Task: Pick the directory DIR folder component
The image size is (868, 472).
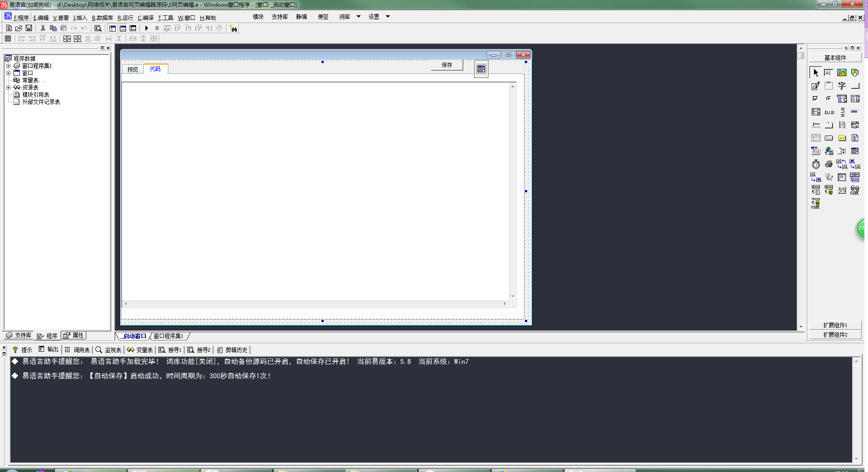Action: coord(842,138)
